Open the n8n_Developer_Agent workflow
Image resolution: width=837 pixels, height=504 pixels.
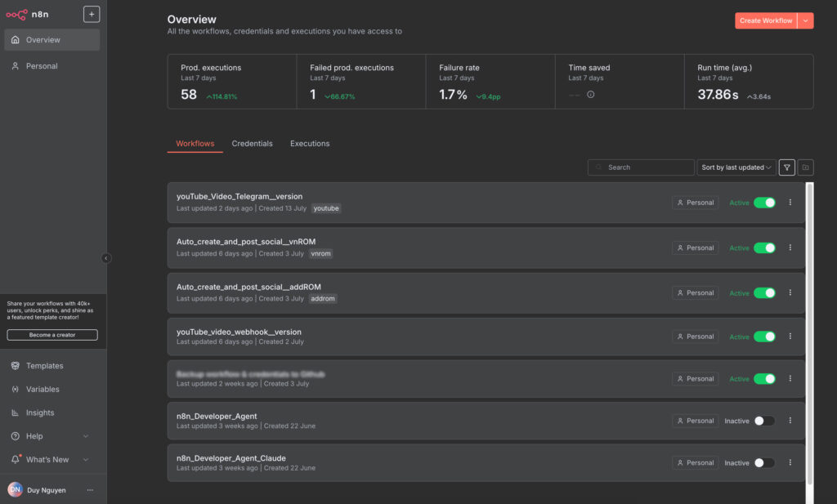[217, 416]
